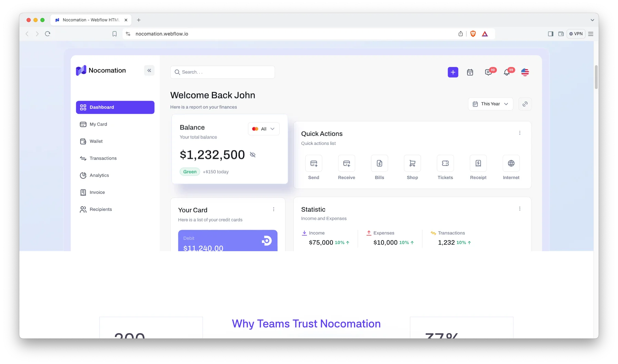Open the calendar icon in header

(470, 72)
